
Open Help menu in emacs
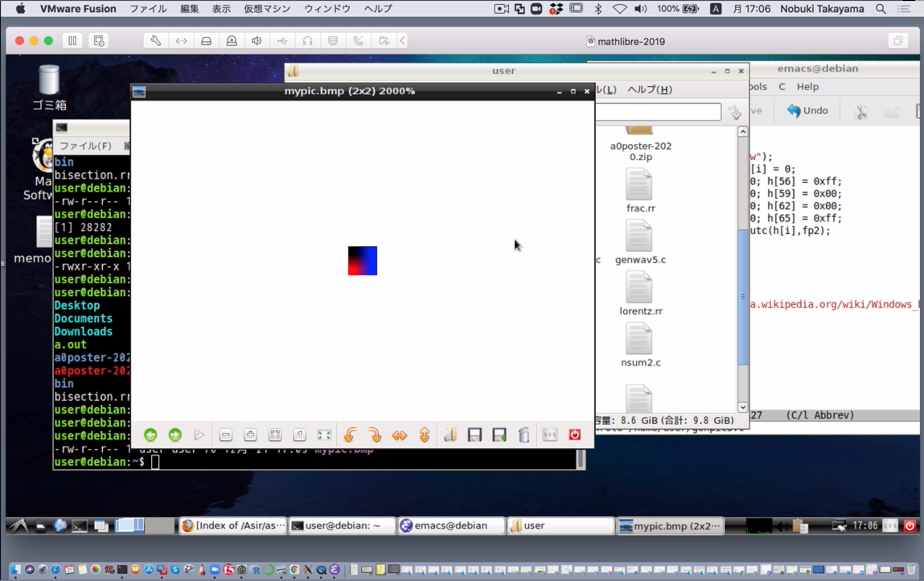807,87
